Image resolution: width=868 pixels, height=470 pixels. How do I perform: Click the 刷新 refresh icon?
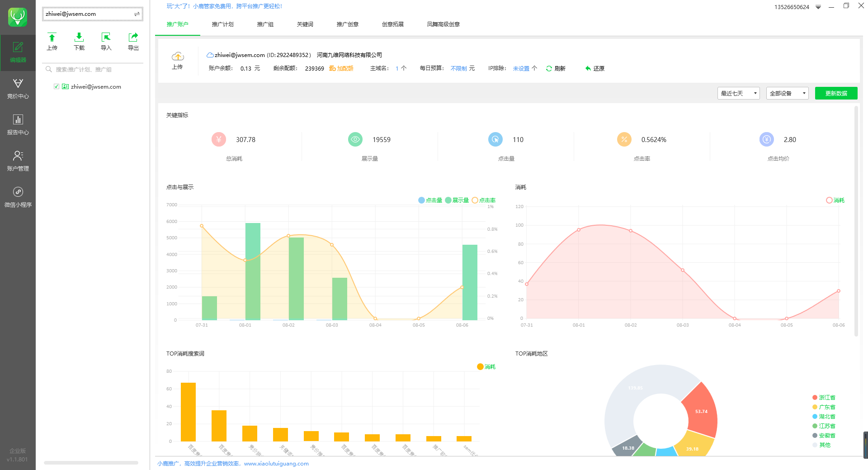[x=549, y=68]
